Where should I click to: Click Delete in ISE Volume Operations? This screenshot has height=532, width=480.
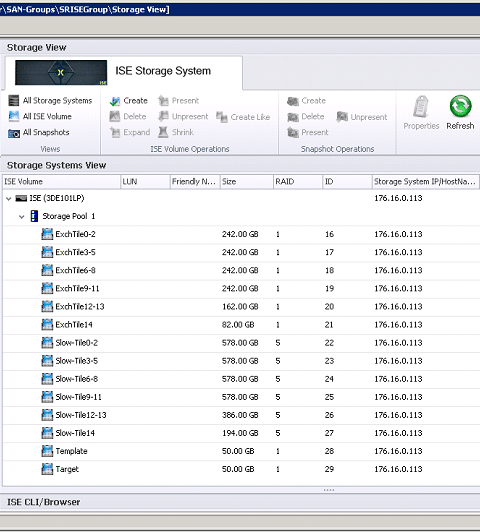(128, 116)
